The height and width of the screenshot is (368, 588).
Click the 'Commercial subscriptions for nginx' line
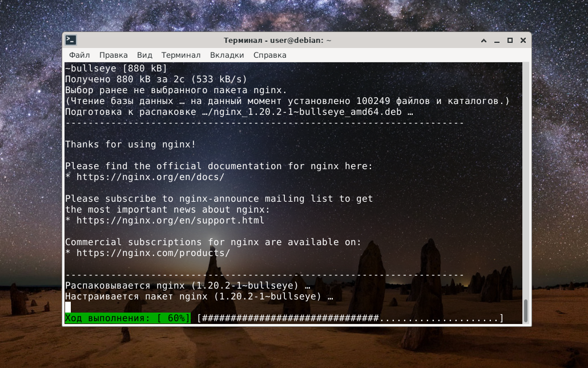[213, 242]
